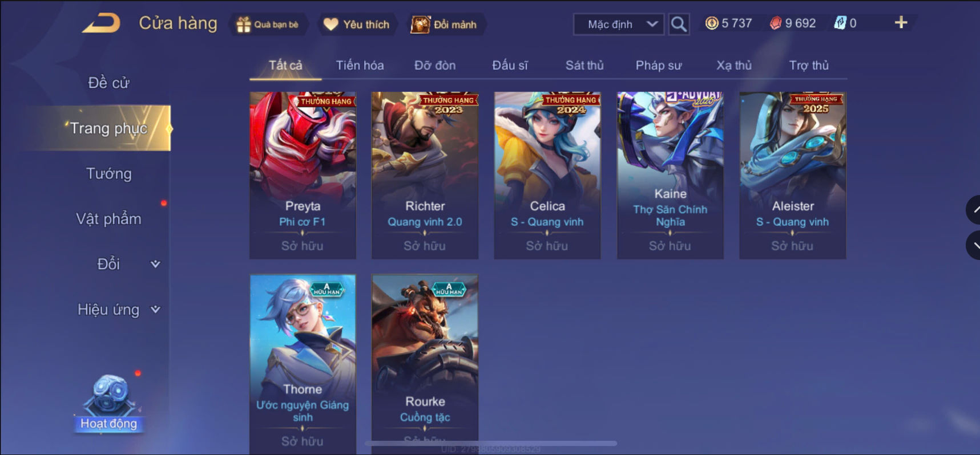Open the Mặc định sort dropdown

619,25
